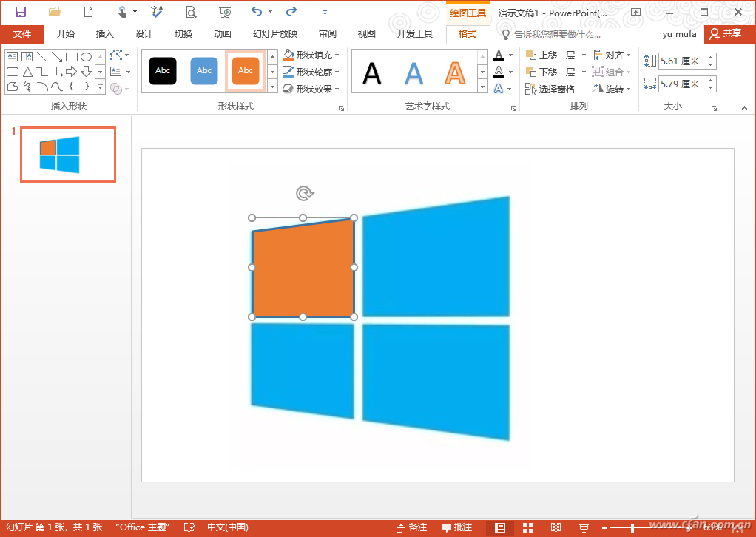Select the rectangle shape in gallery
This screenshot has width=756, height=537.
71,57
